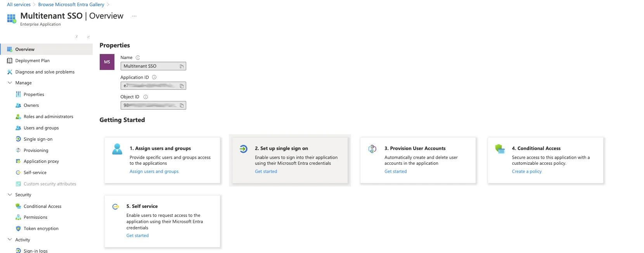Click Create a policy link

point(526,171)
